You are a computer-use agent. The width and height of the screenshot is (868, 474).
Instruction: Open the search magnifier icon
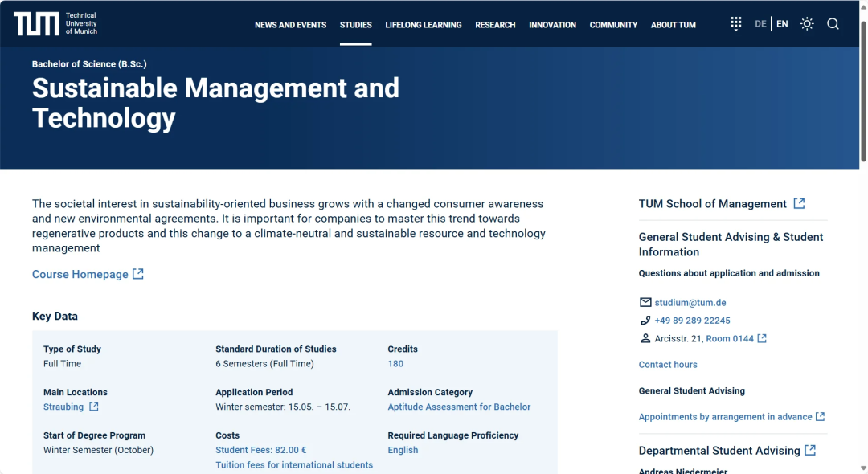[x=833, y=24]
